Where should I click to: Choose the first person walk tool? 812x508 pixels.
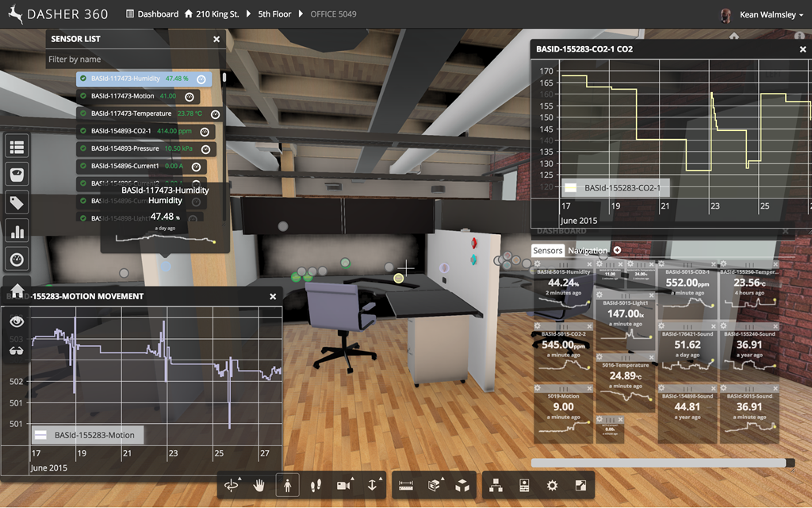pyautogui.click(x=287, y=485)
